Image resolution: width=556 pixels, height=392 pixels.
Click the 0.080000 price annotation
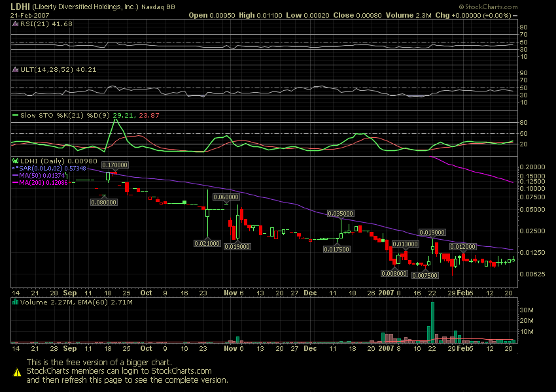click(104, 202)
